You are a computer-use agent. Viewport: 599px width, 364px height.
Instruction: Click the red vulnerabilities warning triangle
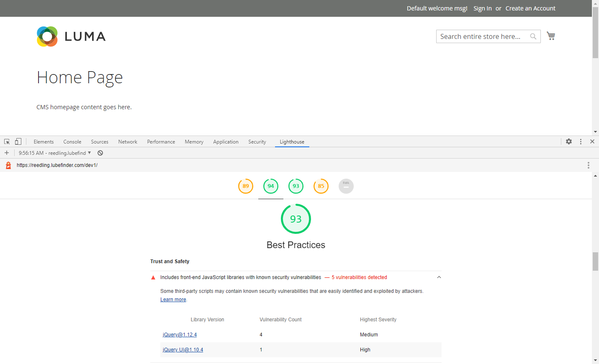coord(153,277)
